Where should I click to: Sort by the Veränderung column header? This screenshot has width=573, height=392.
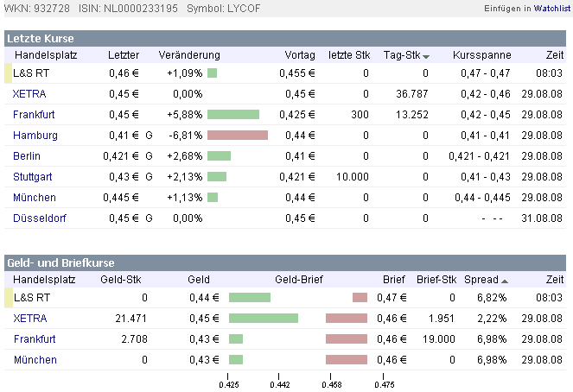[189, 55]
